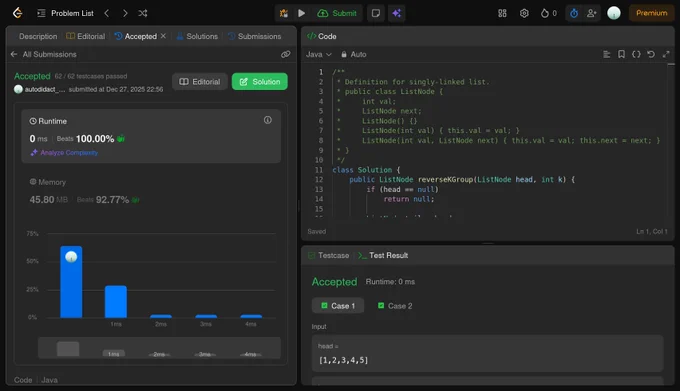This screenshot has width=680, height=391.
Task: Click the streak fire counter
Action: (x=549, y=13)
